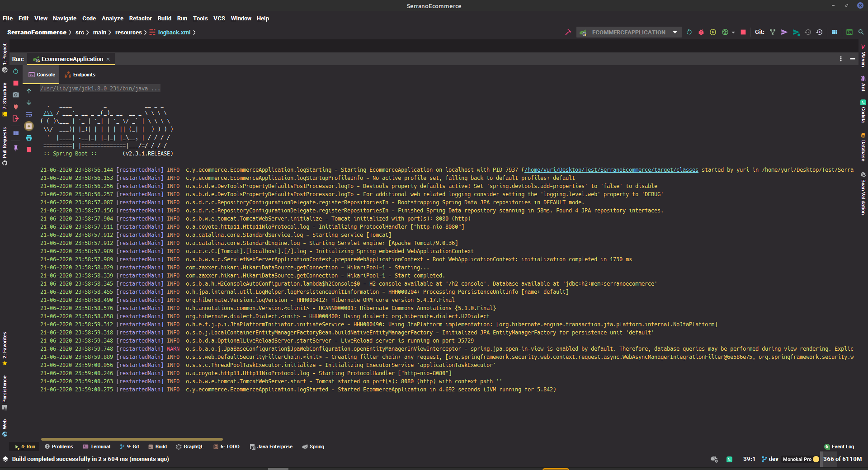Jump down the stack trace with the down arrow
Screen dimensions: 868x470
point(29,103)
